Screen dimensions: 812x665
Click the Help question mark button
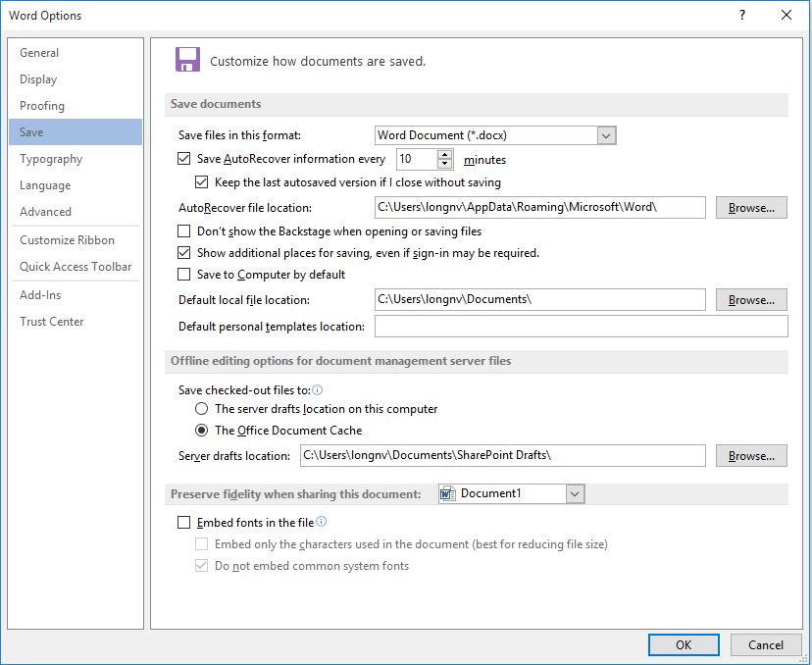[742, 15]
